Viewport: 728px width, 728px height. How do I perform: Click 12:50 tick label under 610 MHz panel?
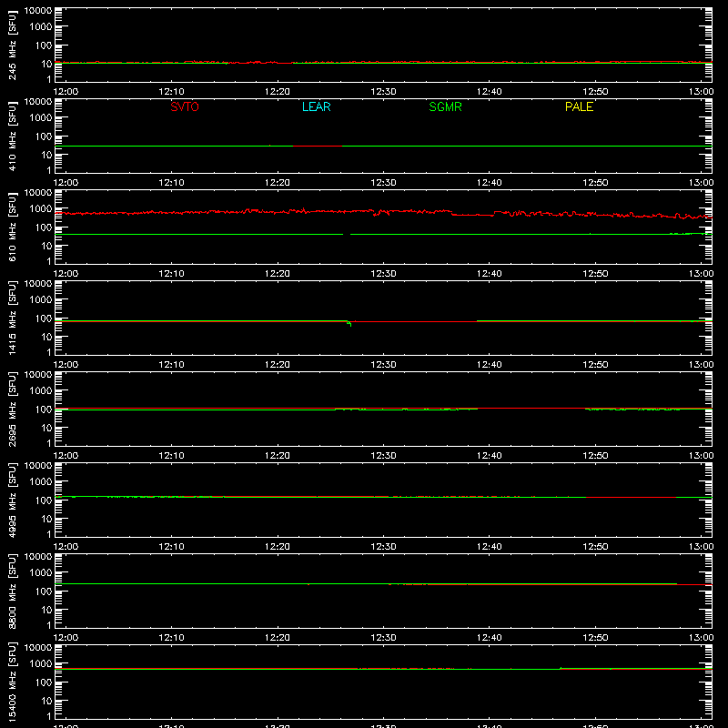[595, 274]
